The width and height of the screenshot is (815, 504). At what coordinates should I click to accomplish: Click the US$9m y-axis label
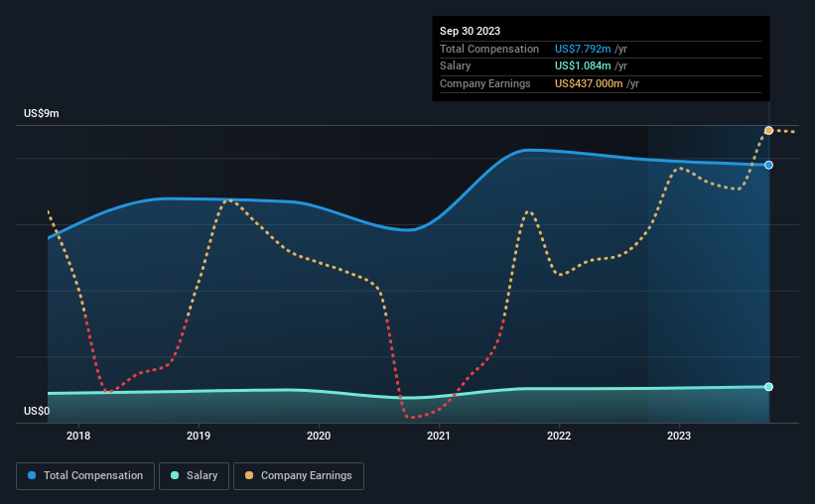click(x=42, y=113)
